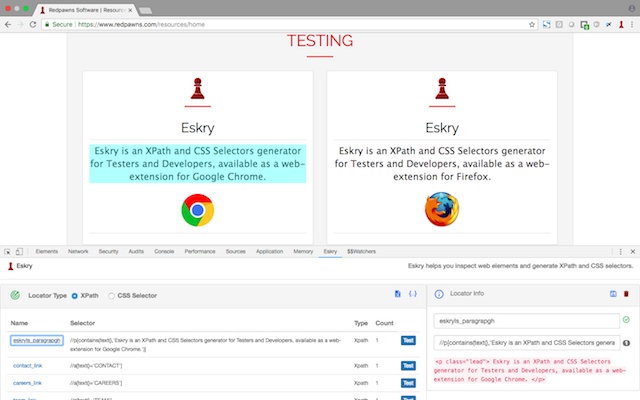Click the Count column header
Viewport: 640px width, 400px height.
point(384,323)
